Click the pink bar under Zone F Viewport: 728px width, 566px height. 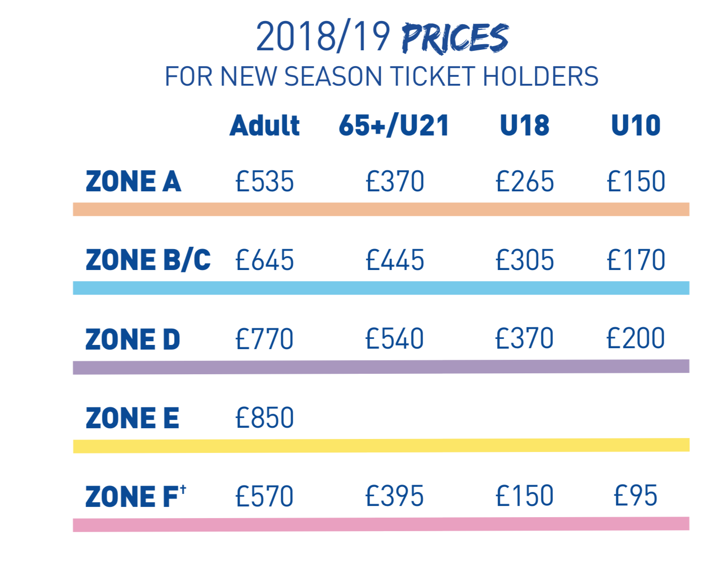tap(381, 524)
